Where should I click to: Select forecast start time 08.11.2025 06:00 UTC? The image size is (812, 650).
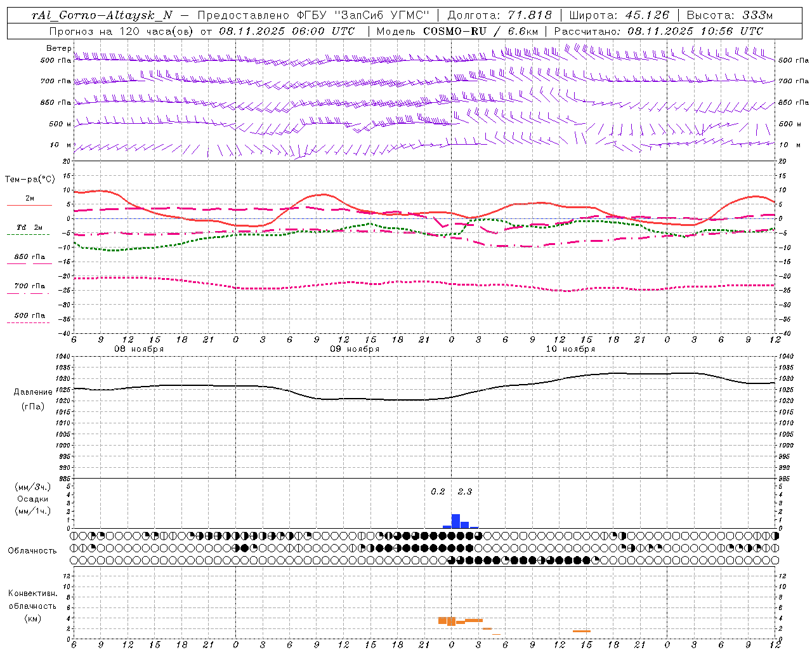(287, 31)
